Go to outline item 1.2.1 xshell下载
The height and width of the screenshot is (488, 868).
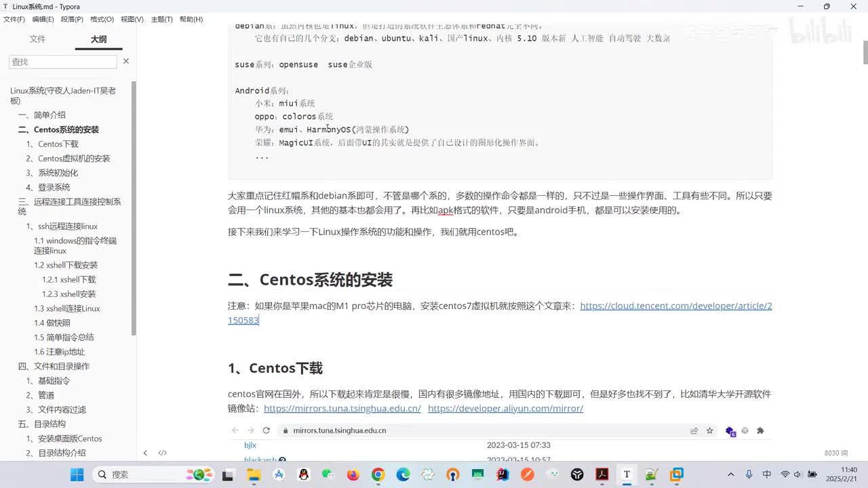point(68,279)
